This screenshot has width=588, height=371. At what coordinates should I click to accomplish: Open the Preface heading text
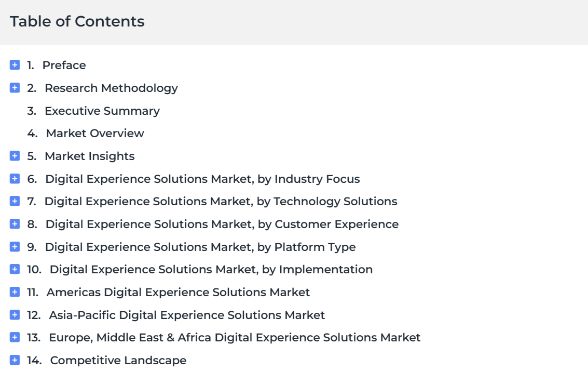64,65
